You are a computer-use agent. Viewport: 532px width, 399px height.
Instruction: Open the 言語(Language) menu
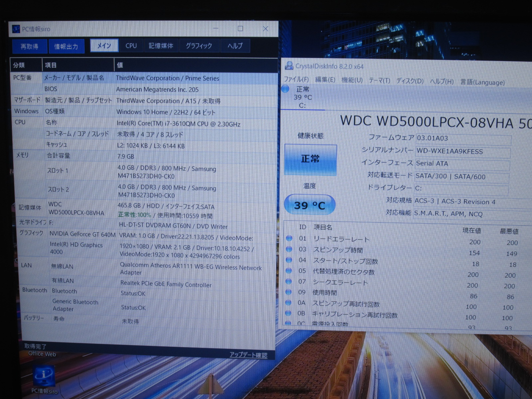click(482, 82)
